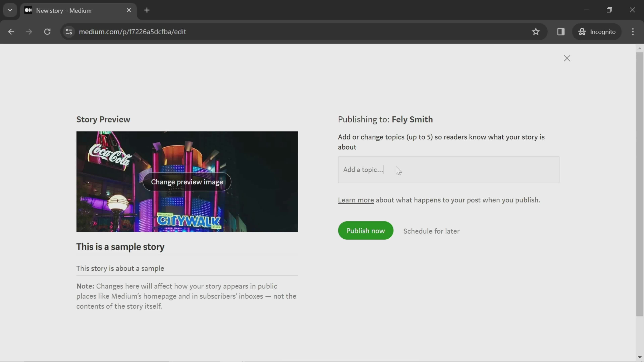Screen dimensions: 644x362
Task: Click Add a topic input field
Action: (x=448, y=170)
